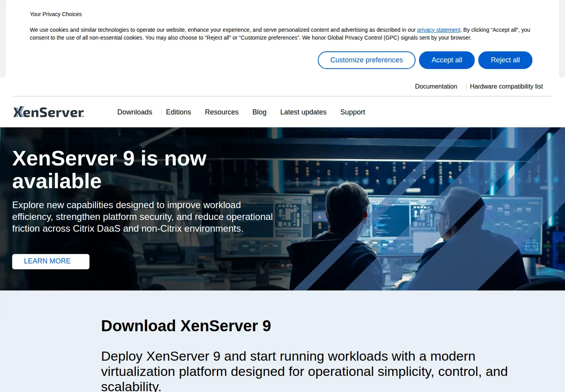
Task: Click the privacy statement link
Action: click(x=439, y=30)
